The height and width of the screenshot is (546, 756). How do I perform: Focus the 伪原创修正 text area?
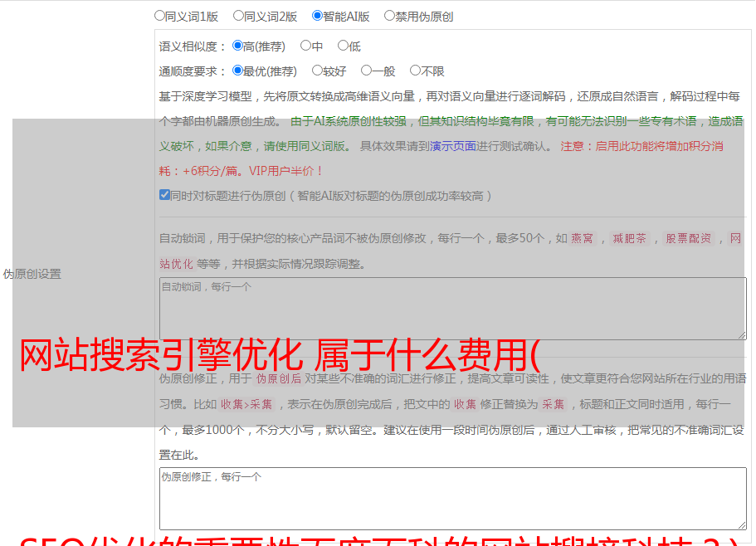(x=452, y=498)
